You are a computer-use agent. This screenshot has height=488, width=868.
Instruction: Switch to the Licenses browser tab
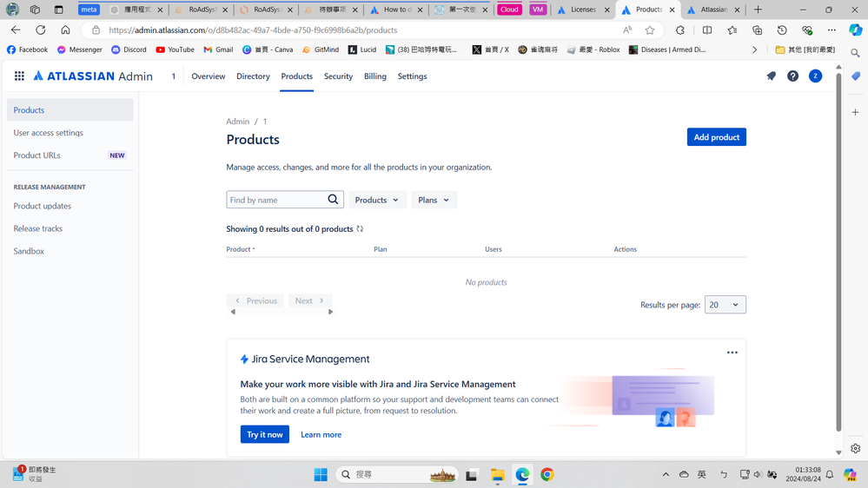[583, 10]
